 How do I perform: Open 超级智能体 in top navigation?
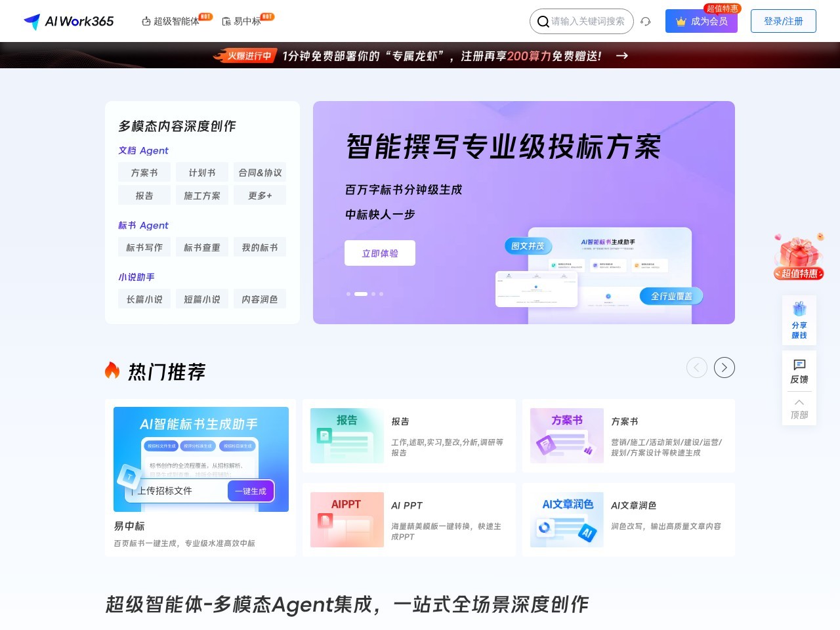coord(176,21)
